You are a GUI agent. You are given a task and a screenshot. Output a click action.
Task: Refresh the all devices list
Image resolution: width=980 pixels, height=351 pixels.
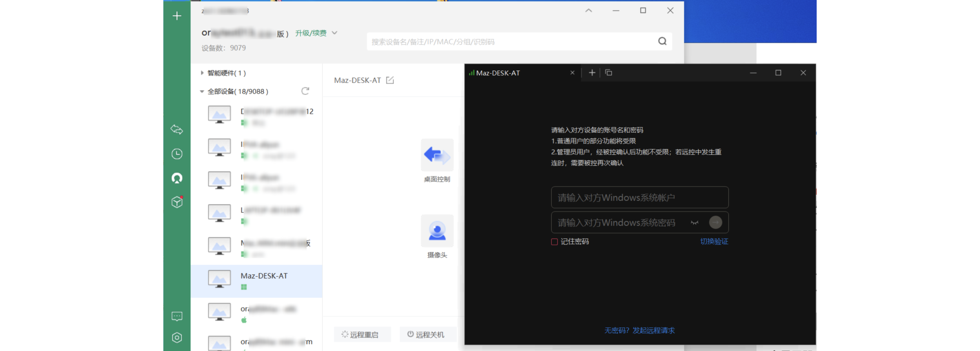(305, 91)
